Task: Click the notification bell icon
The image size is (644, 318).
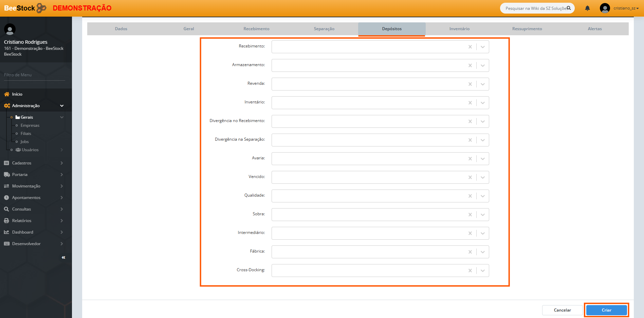Action: click(587, 8)
